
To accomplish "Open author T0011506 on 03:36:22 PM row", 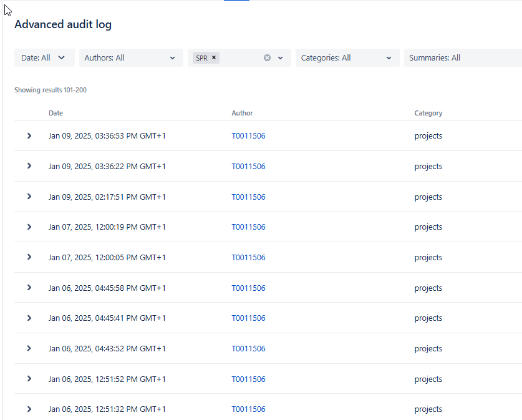I will coord(248,166).
